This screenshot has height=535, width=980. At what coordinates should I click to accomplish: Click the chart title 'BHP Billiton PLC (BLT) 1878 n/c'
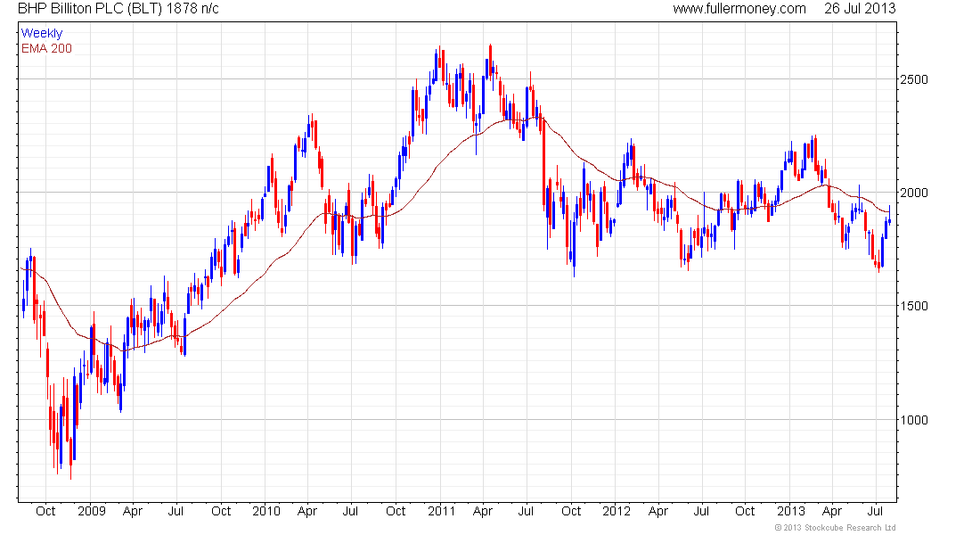coord(118,9)
